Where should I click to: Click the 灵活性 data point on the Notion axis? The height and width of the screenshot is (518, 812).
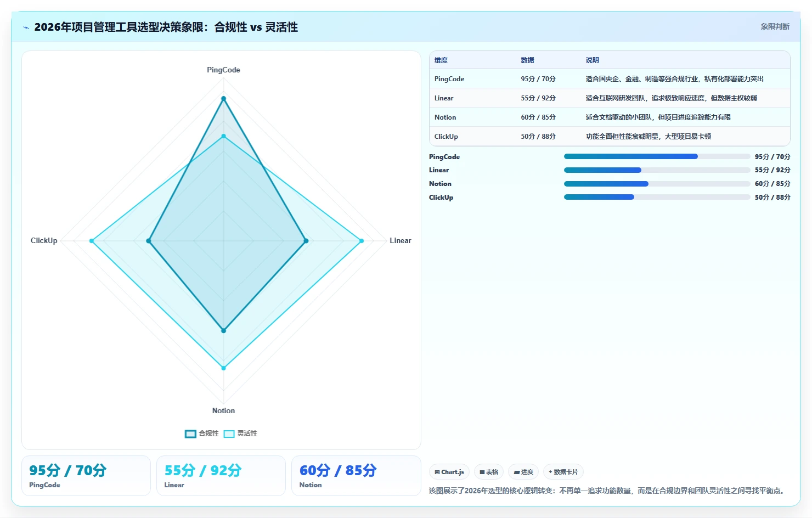(x=223, y=368)
